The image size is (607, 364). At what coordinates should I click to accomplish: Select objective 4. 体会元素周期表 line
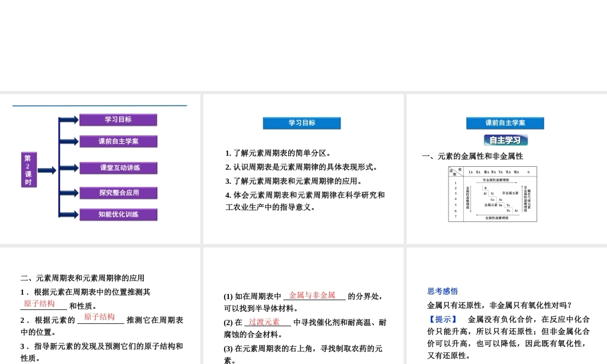[x=305, y=195]
